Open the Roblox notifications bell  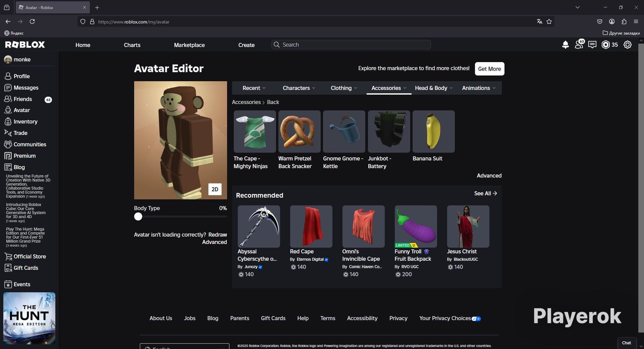tap(566, 45)
